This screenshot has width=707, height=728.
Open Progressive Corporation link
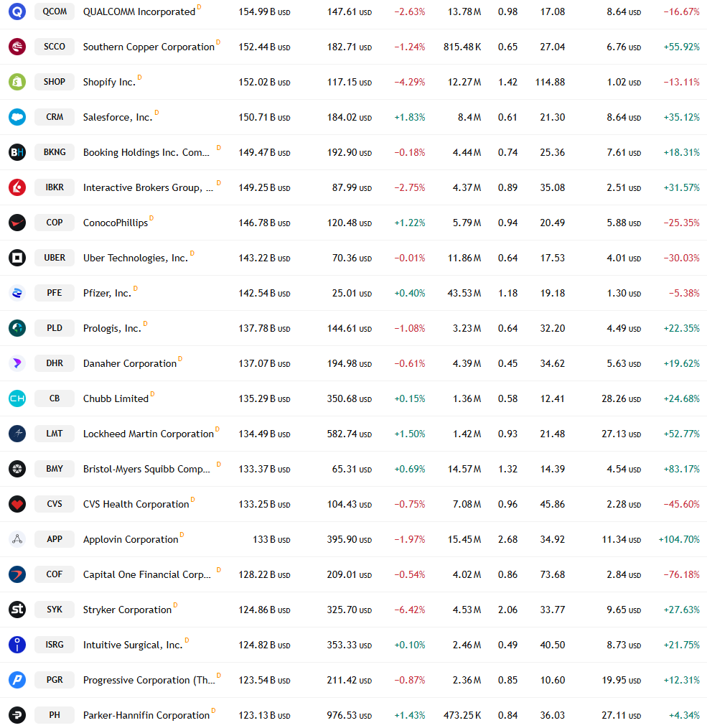[x=149, y=680]
